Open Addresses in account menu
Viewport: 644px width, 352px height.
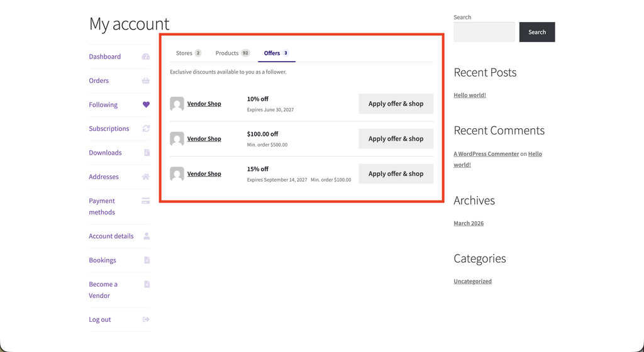click(x=104, y=177)
